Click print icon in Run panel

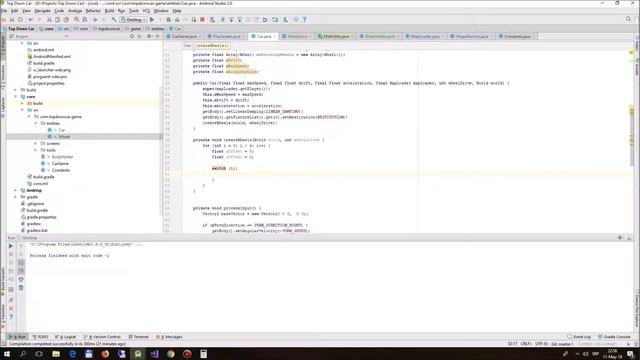point(21,280)
